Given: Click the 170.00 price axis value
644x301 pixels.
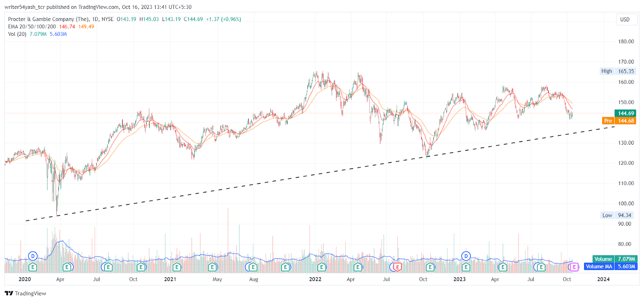Looking at the screenshot, I should tap(626, 62).
